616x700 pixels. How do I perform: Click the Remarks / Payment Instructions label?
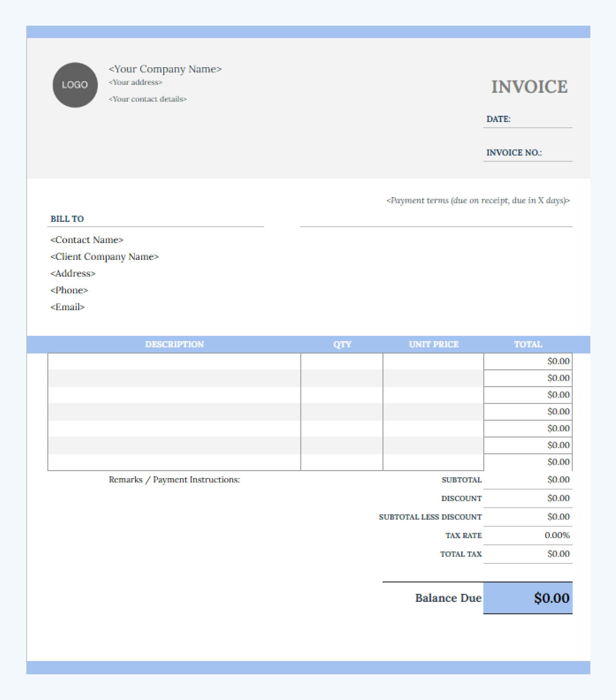click(174, 480)
